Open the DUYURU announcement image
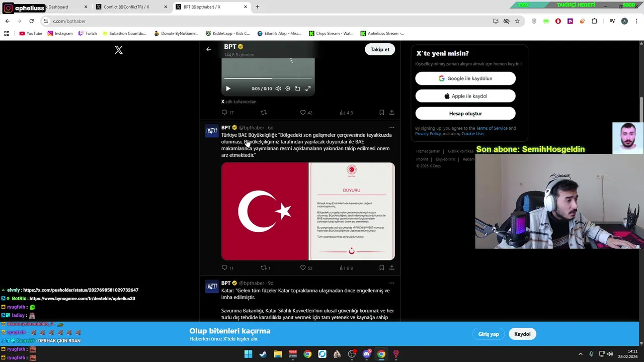 point(352,211)
